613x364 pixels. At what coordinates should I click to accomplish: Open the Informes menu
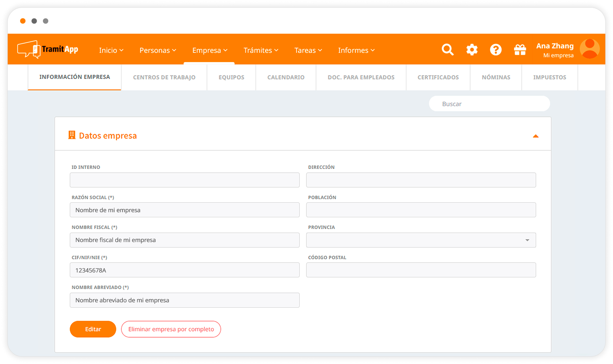point(356,50)
